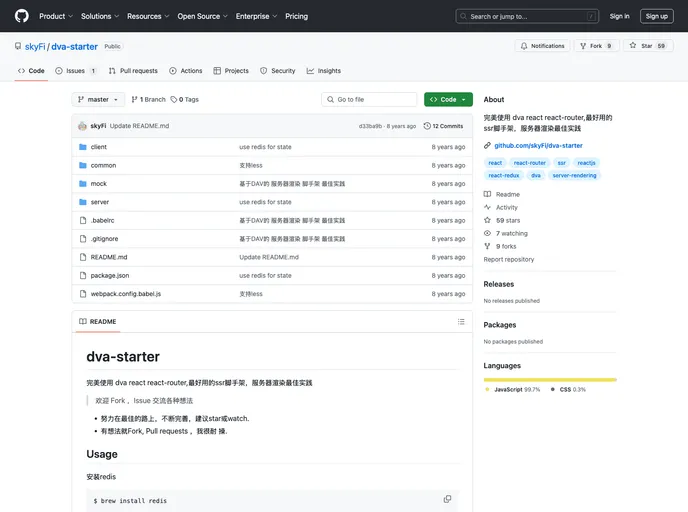688x512 pixels.
Task: Select the react-router topic tag
Action: click(x=529, y=162)
